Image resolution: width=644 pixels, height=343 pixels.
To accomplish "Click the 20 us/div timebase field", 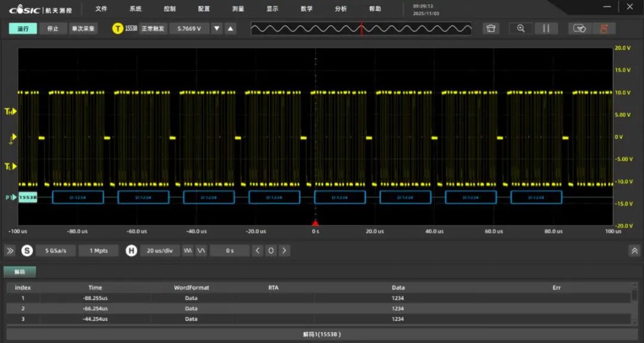I will tap(159, 251).
